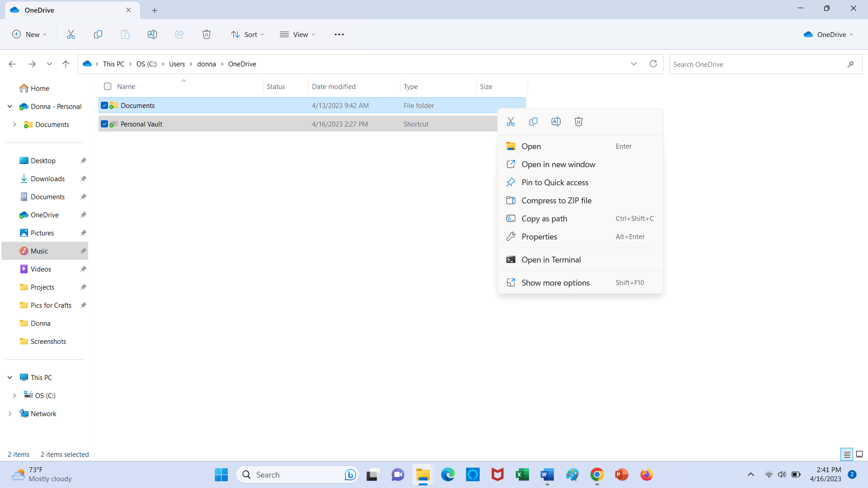
Task: Click the Paste icon in the toolbar
Action: click(125, 34)
